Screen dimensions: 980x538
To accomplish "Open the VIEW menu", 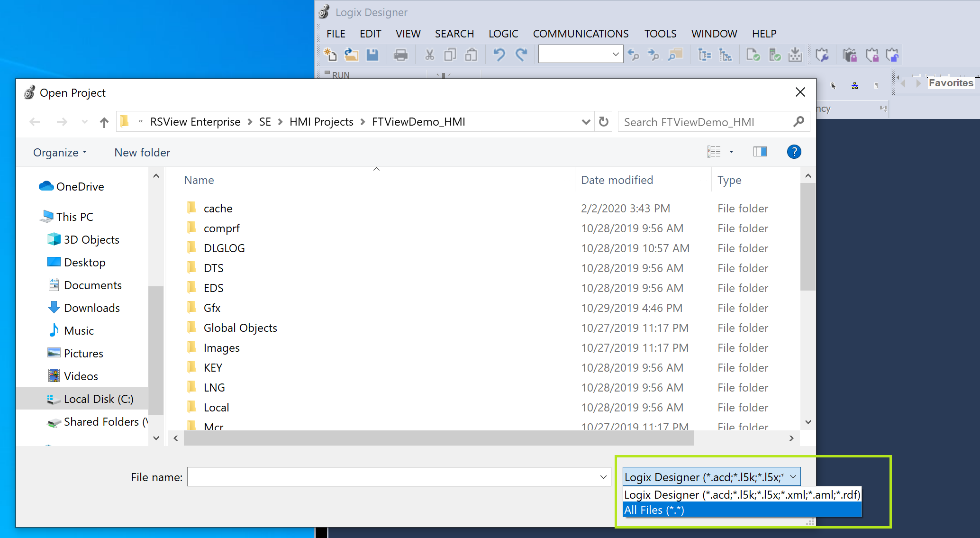I will [408, 34].
